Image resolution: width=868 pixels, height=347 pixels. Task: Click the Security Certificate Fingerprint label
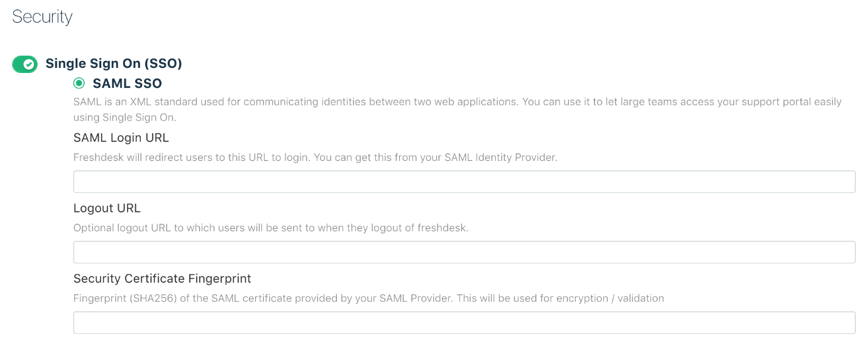pyautogui.click(x=162, y=278)
